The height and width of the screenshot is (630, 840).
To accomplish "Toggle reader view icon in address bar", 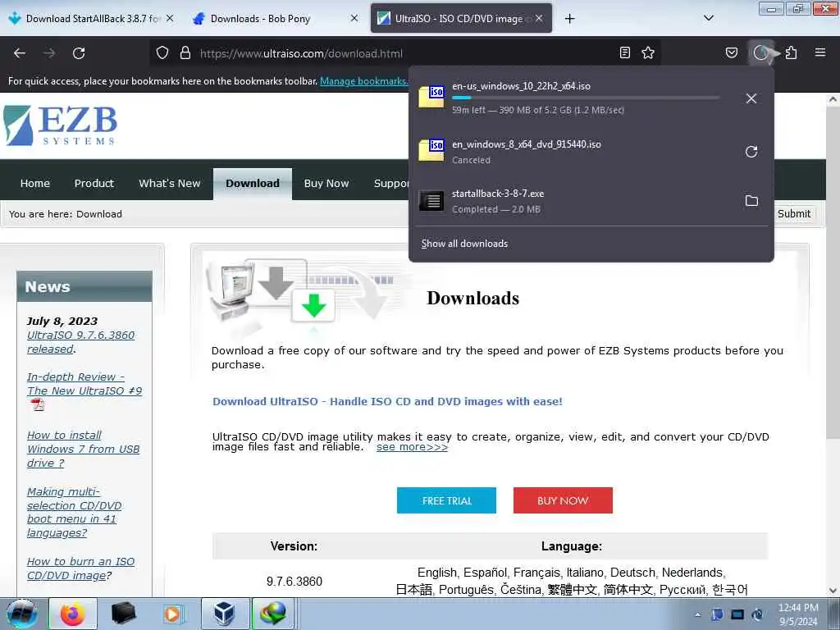I will [x=624, y=52].
